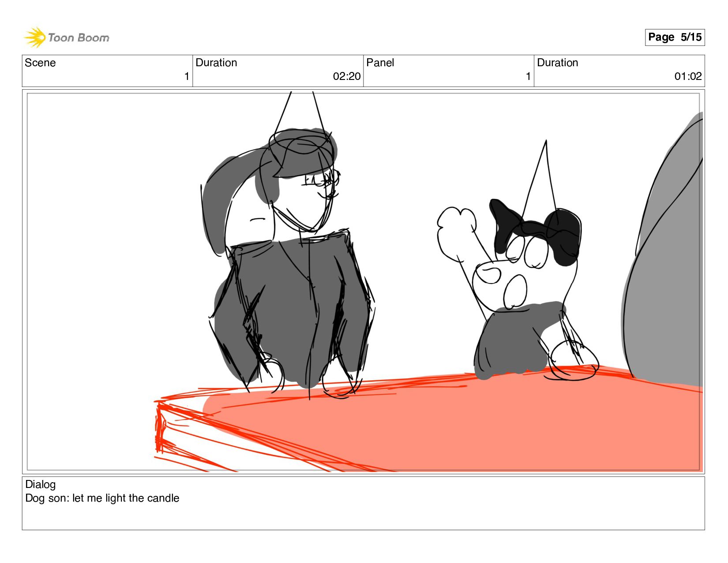Select the Page 5/15 indicator box

pos(675,37)
